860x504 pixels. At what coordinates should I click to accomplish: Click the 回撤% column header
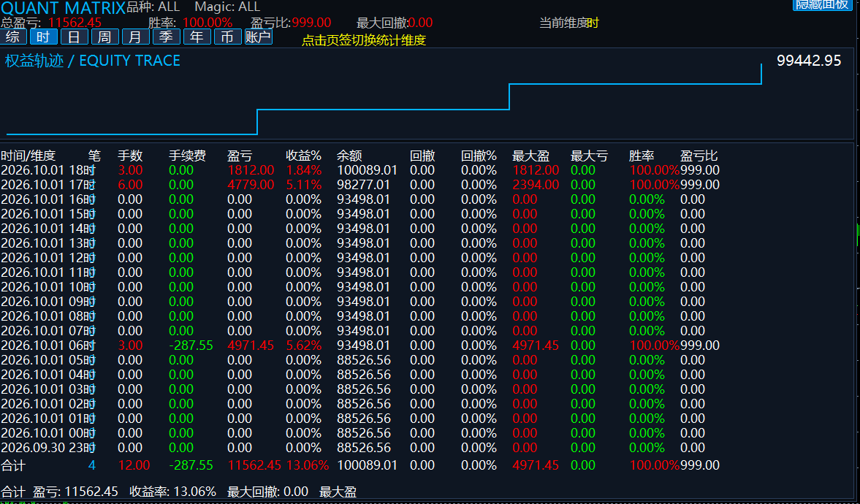click(x=479, y=156)
